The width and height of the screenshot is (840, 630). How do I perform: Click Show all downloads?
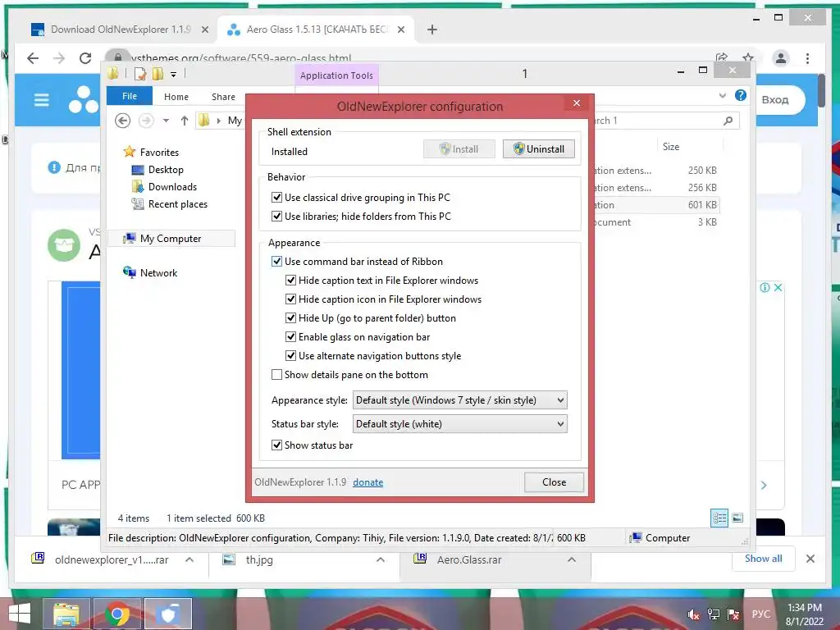coord(764,559)
